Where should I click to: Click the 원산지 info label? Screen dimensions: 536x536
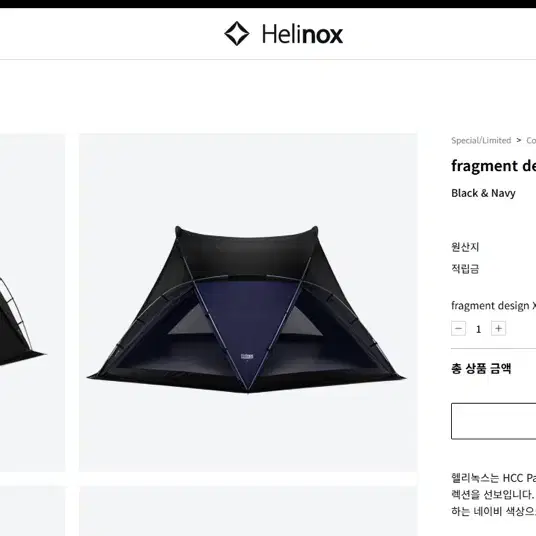(465, 247)
